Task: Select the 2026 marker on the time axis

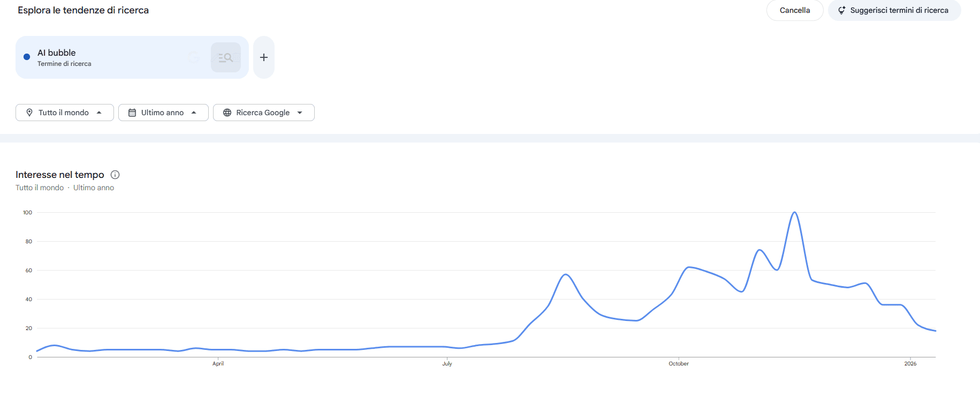Action: coord(910,363)
